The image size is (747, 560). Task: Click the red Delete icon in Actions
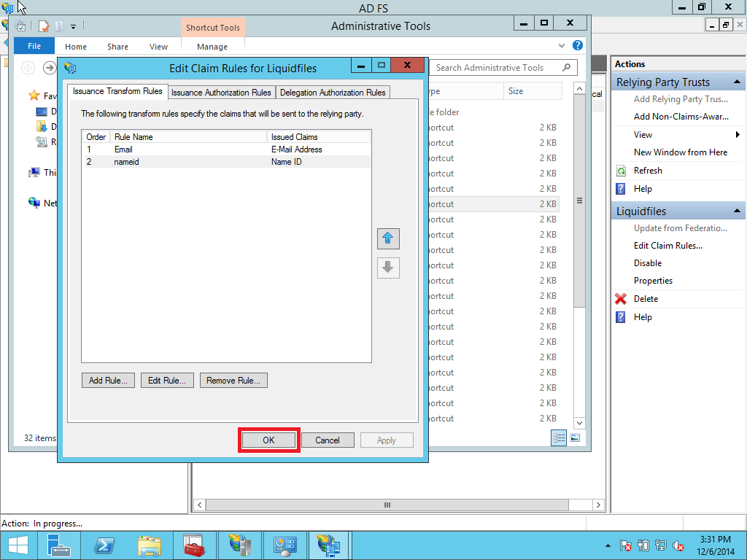[x=621, y=299]
